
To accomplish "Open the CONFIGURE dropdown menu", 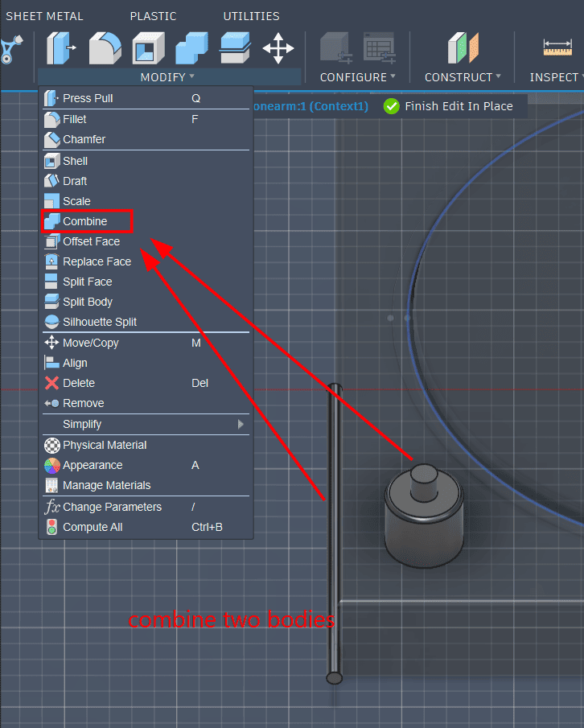I will [x=357, y=77].
